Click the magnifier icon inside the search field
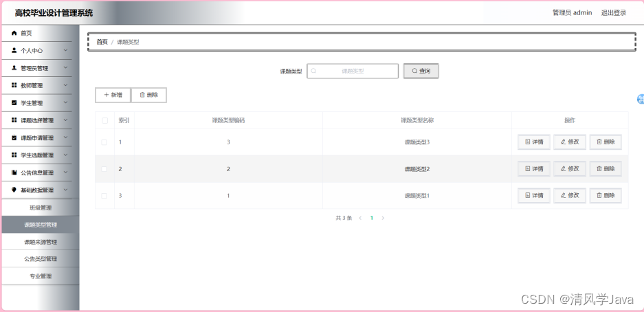Viewport: 644px width, 312px height. click(313, 71)
